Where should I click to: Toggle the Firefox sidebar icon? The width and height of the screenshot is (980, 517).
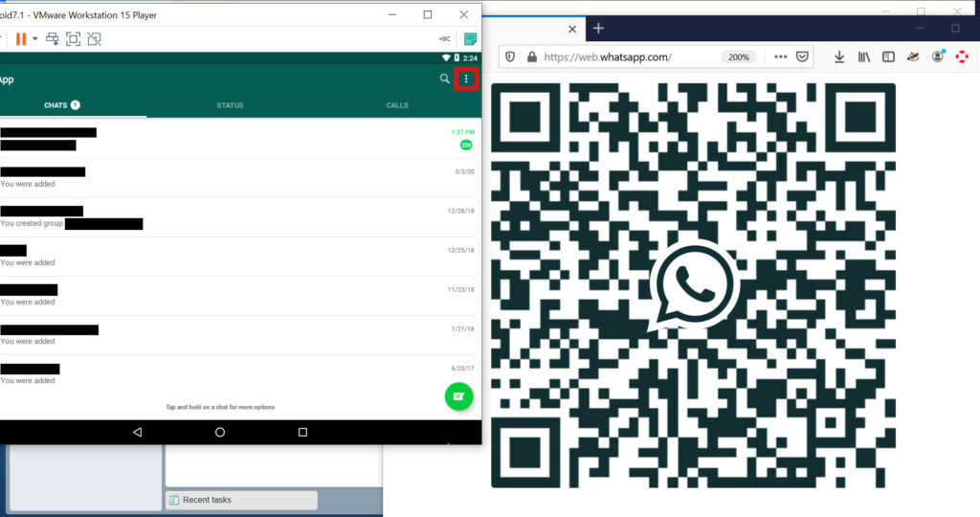(888, 56)
